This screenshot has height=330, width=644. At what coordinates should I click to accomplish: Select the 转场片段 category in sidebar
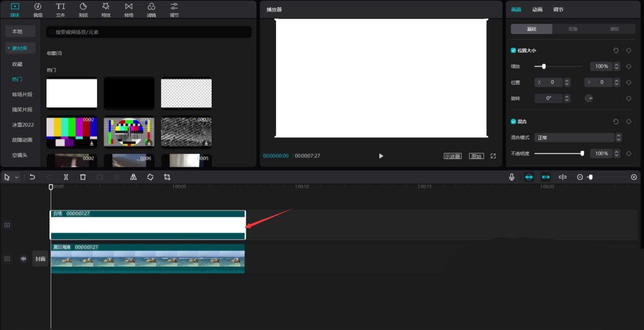(x=22, y=94)
